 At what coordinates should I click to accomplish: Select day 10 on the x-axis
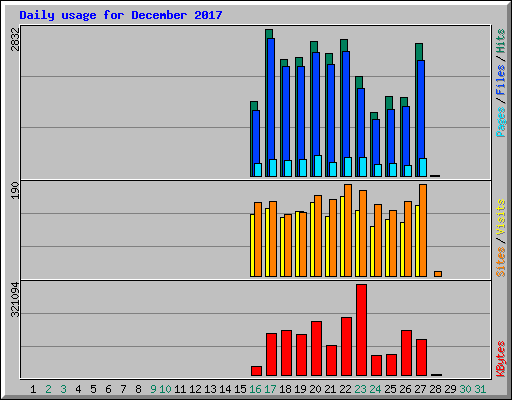165,389
